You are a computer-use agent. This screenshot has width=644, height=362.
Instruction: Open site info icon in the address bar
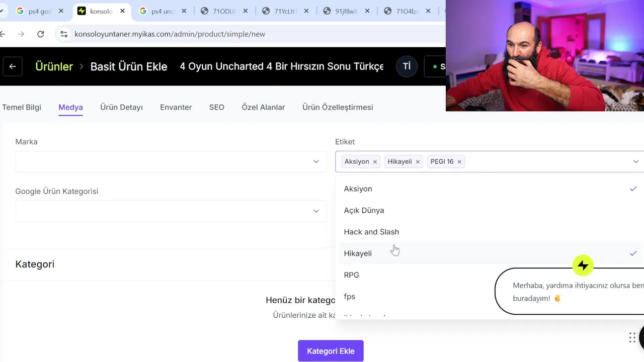64,34
